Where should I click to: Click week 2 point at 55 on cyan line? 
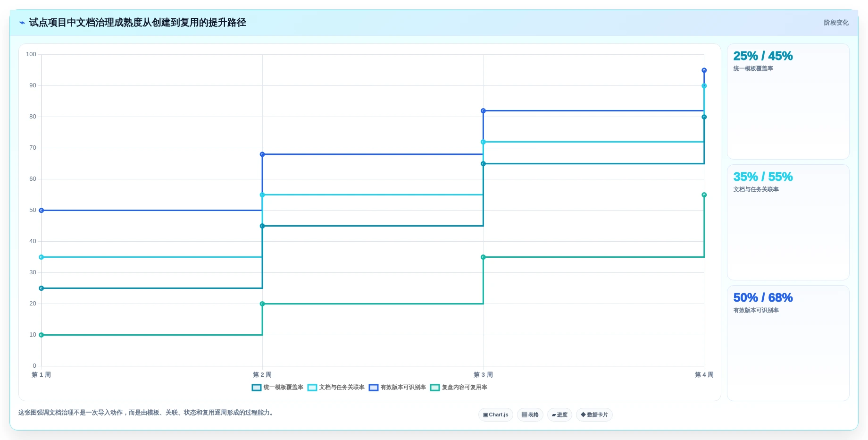(x=262, y=195)
